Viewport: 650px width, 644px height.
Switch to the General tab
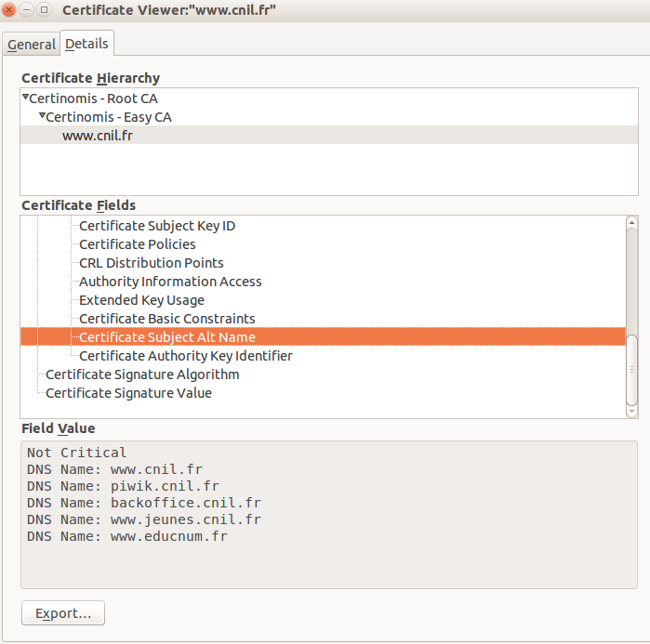(x=32, y=44)
